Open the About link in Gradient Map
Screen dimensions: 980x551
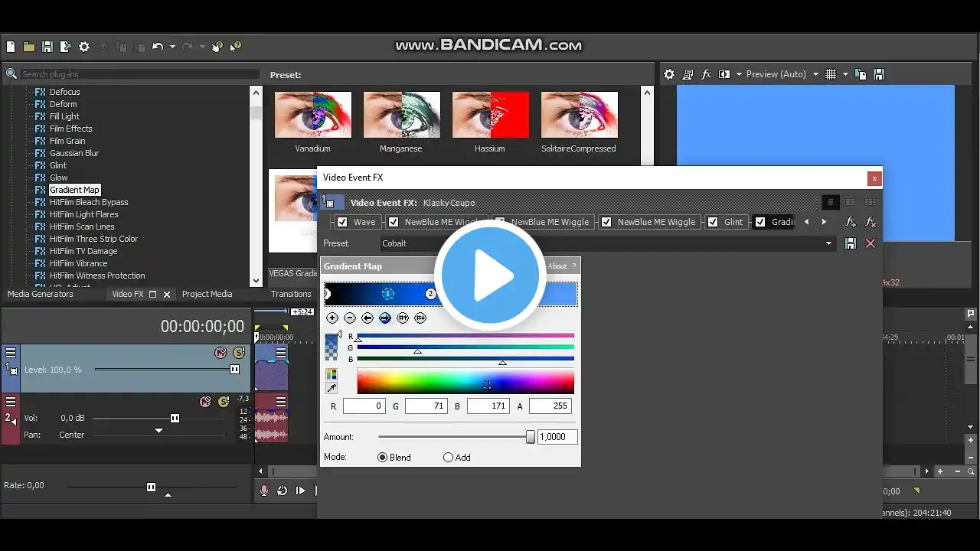(x=557, y=266)
